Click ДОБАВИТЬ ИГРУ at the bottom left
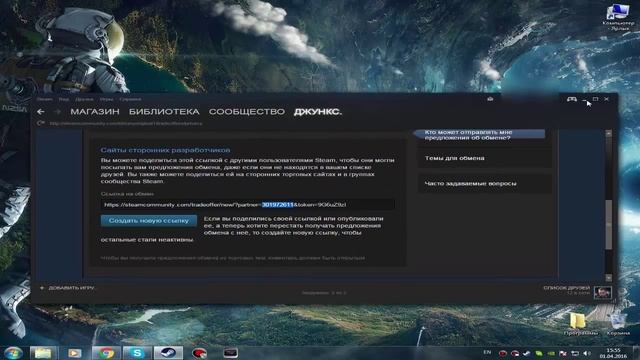 (x=71, y=288)
